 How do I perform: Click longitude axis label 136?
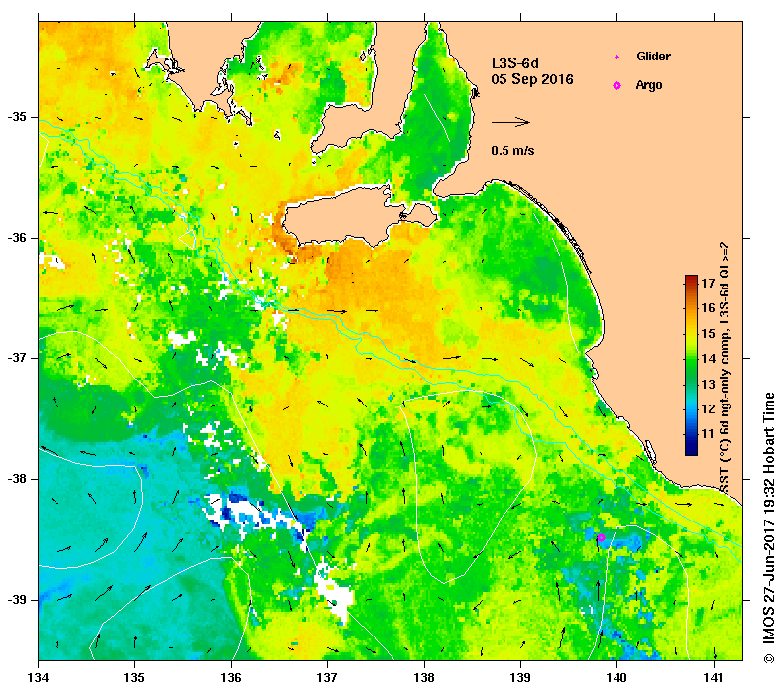(231, 677)
